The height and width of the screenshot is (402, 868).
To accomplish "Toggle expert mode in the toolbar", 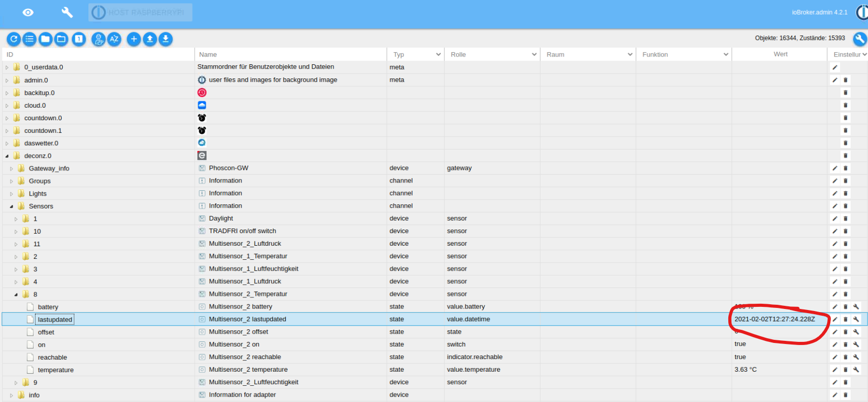I will point(98,39).
